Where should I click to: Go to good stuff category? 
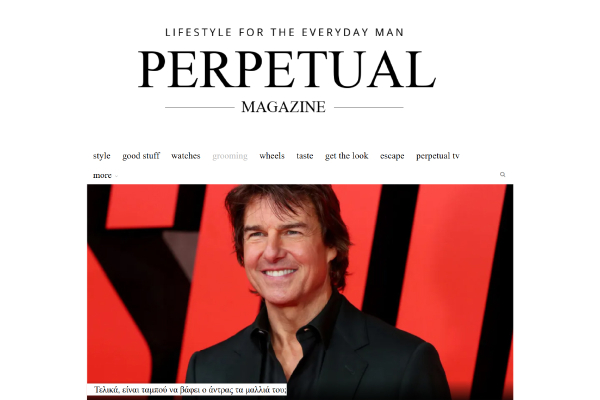click(141, 156)
